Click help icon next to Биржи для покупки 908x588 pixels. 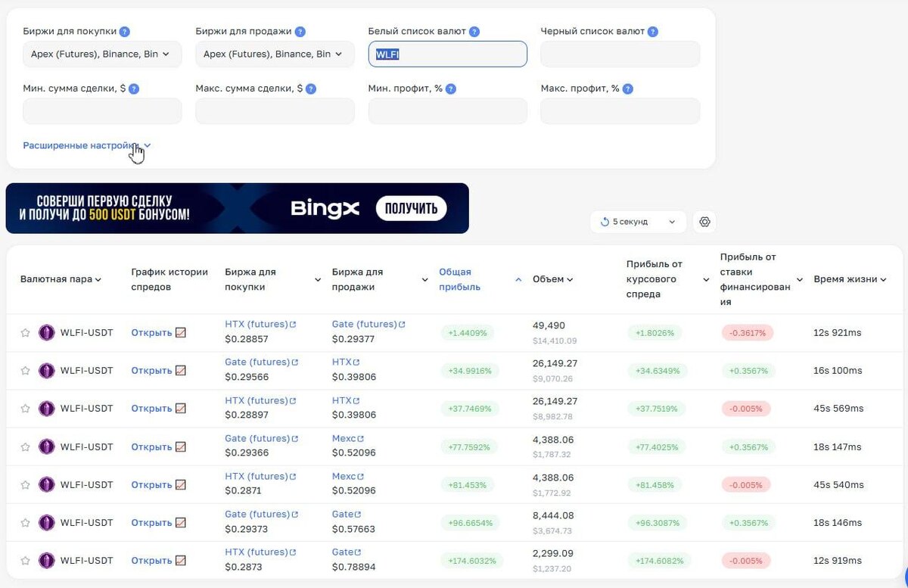(x=125, y=32)
